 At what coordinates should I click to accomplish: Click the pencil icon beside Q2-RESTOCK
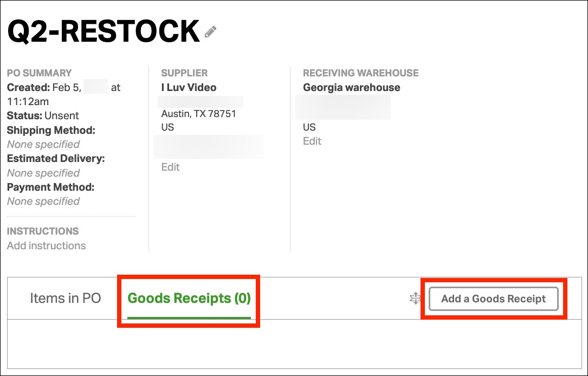tap(210, 32)
